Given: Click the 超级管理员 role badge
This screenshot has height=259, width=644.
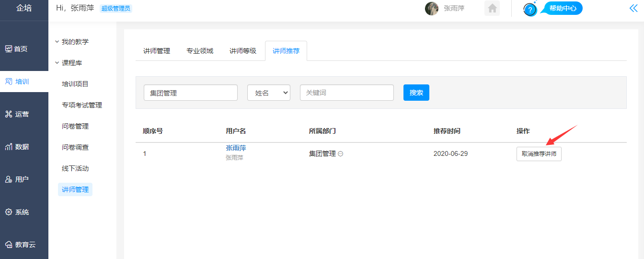Looking at the screenshot, I should (115, 8).
